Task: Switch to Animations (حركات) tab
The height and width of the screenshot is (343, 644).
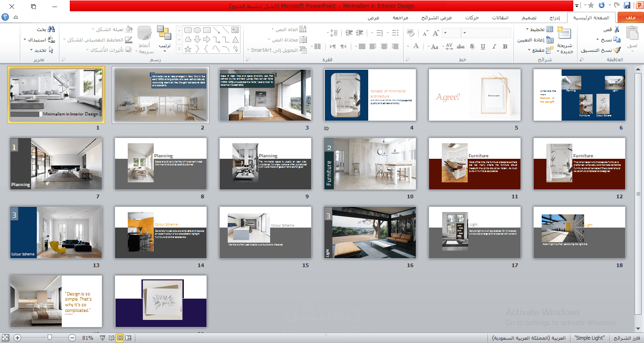Action: coord(472,18)
